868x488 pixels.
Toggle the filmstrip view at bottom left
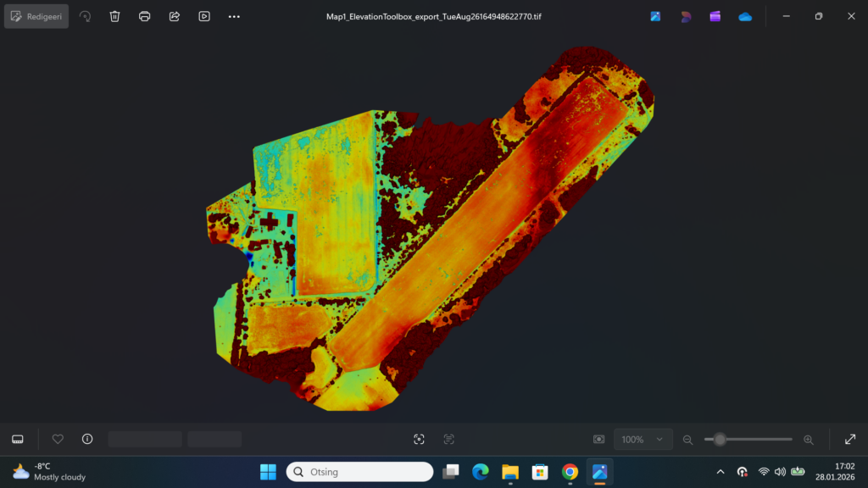click(x=17, y=439)
